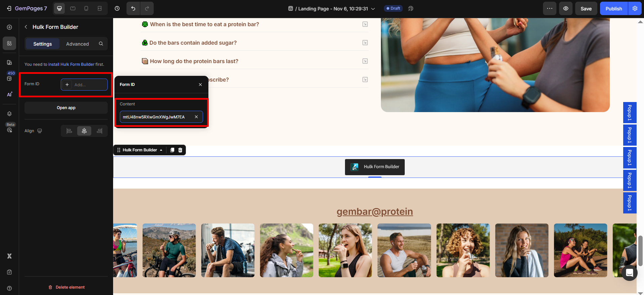Viewport: 644px width, 295px height.
Task: Expand 'Do the bars contain added sugar' FAQ
Action: [365, 43]
